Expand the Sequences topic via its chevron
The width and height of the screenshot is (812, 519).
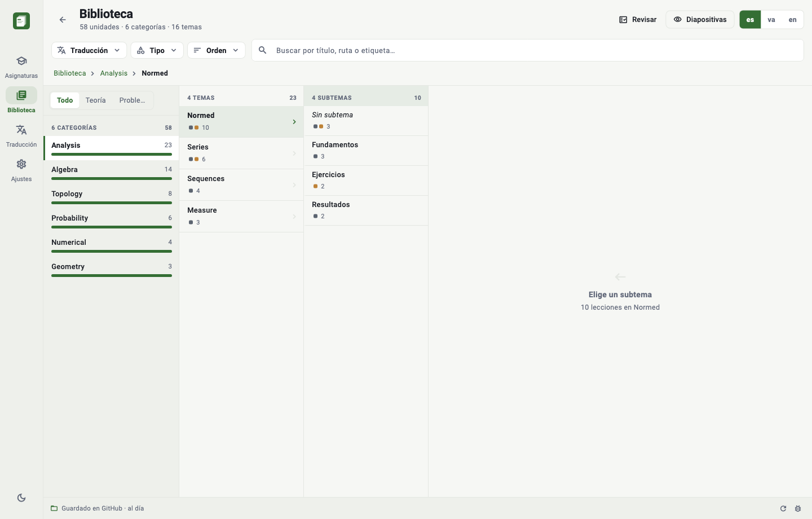click(294, 185)
